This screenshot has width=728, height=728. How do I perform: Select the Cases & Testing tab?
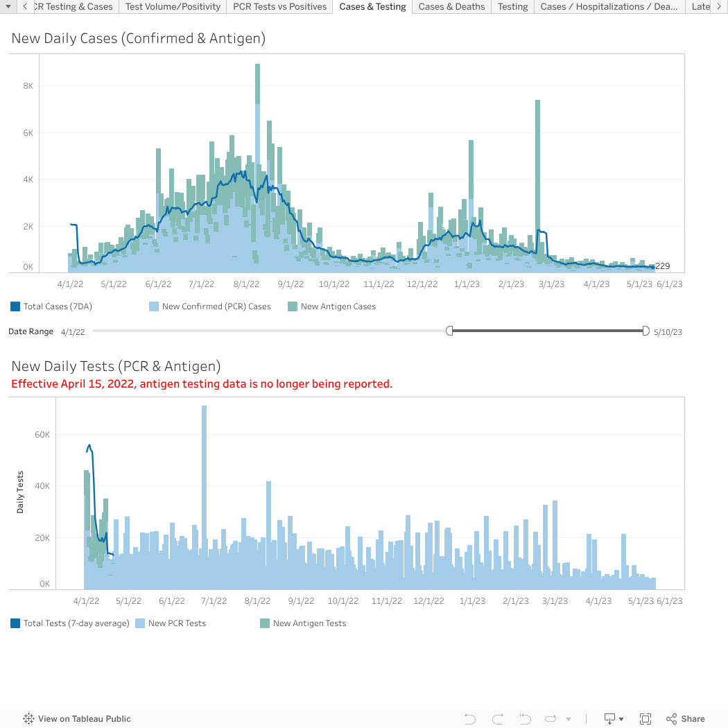(x=372, y=6)
